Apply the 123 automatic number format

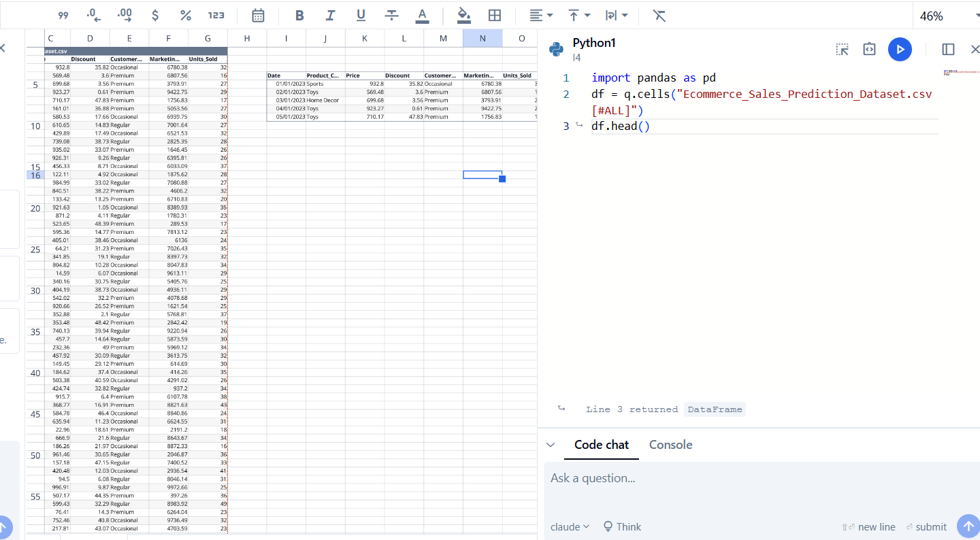click(x=216, y=15)
